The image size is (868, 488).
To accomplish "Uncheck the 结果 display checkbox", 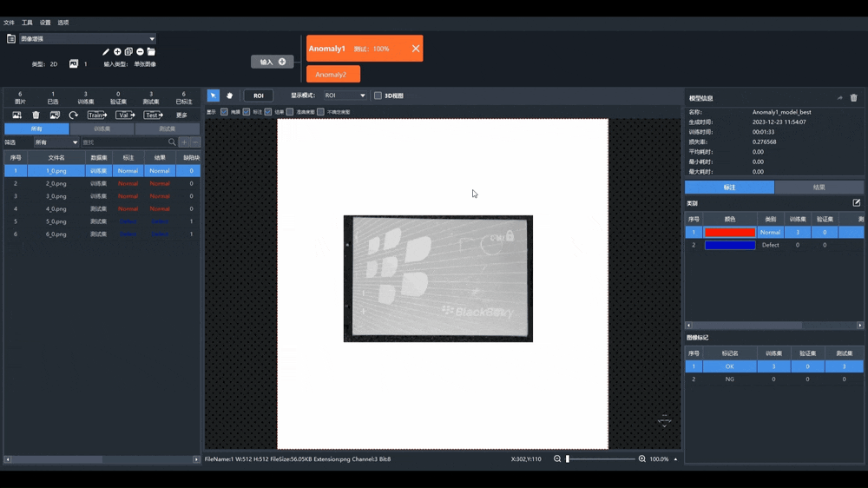I will point(268,112).
